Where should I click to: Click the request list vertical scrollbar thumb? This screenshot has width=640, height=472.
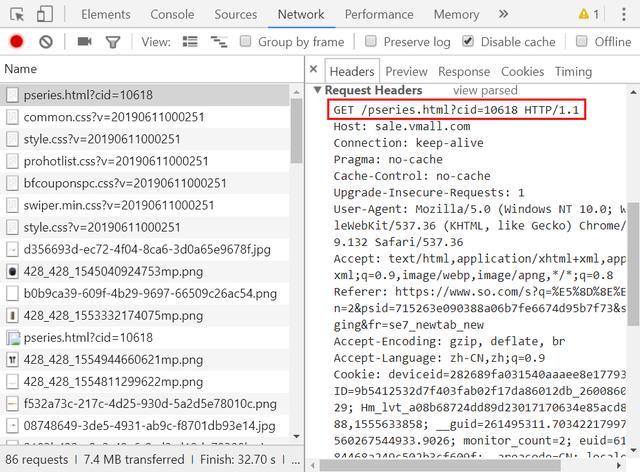pyautogui.click(x=297, y=132)
